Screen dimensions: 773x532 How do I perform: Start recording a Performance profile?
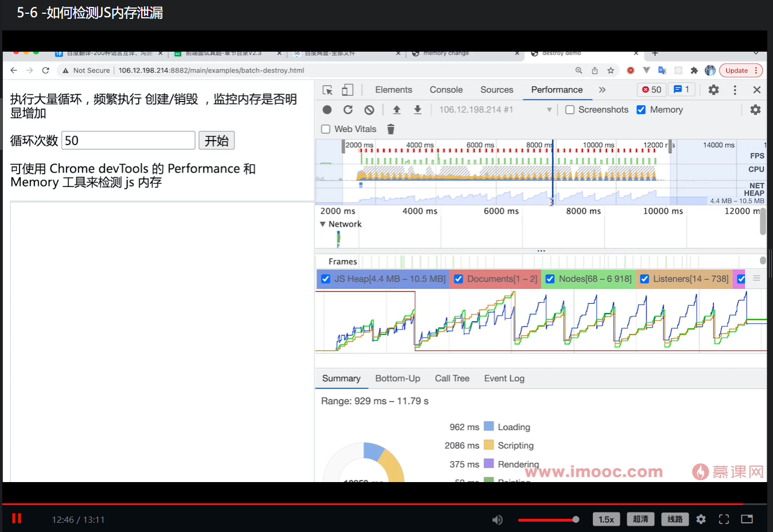point(327,110)
